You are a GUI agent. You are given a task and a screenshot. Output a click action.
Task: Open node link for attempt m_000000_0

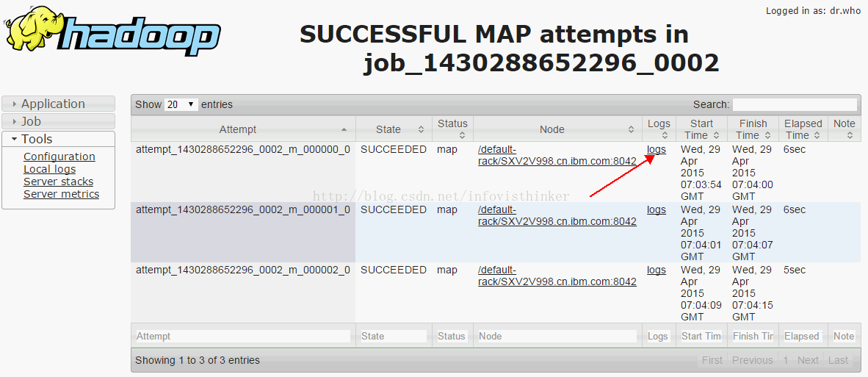[x=557, y=155]
